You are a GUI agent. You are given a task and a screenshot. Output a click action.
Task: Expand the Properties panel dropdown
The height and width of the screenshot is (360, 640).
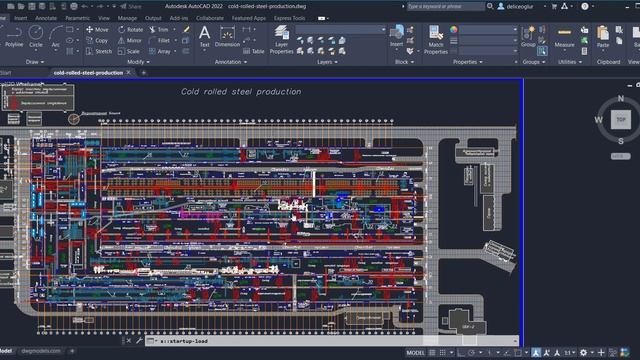point(467,62)
